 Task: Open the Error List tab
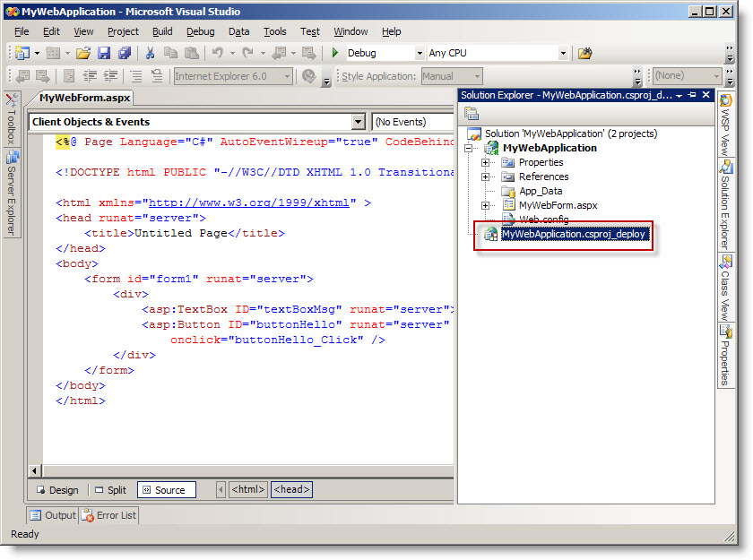pos(109,515)
